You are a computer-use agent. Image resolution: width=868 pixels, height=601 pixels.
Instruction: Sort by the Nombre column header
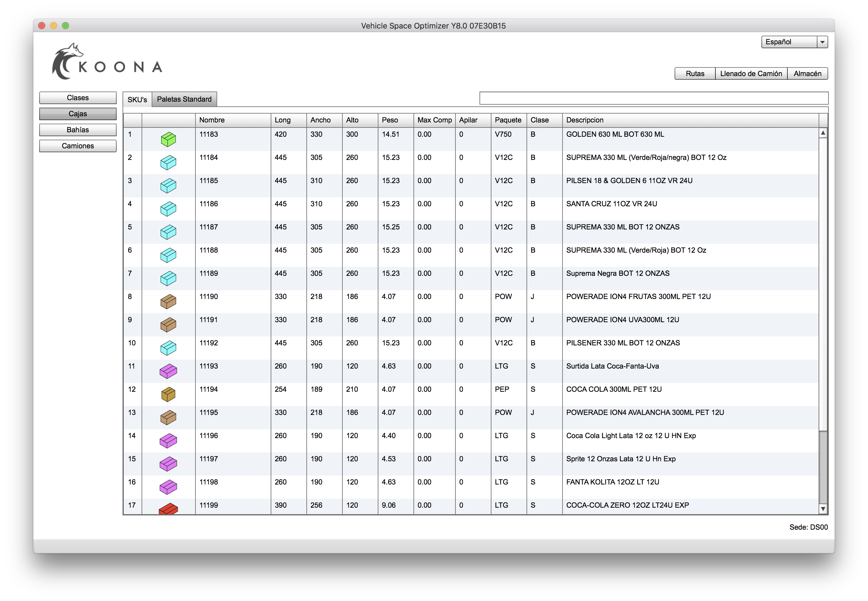pyautogui.click(x=233, y=120)
